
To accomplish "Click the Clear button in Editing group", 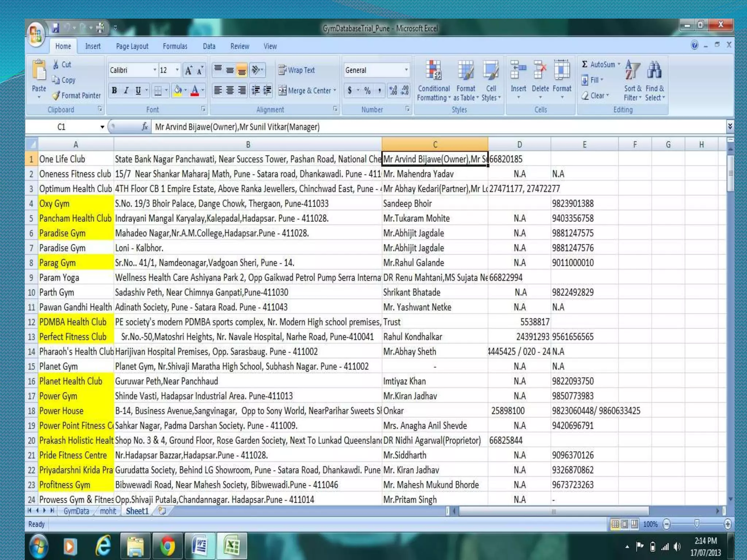I will click(x=595, y=96).
